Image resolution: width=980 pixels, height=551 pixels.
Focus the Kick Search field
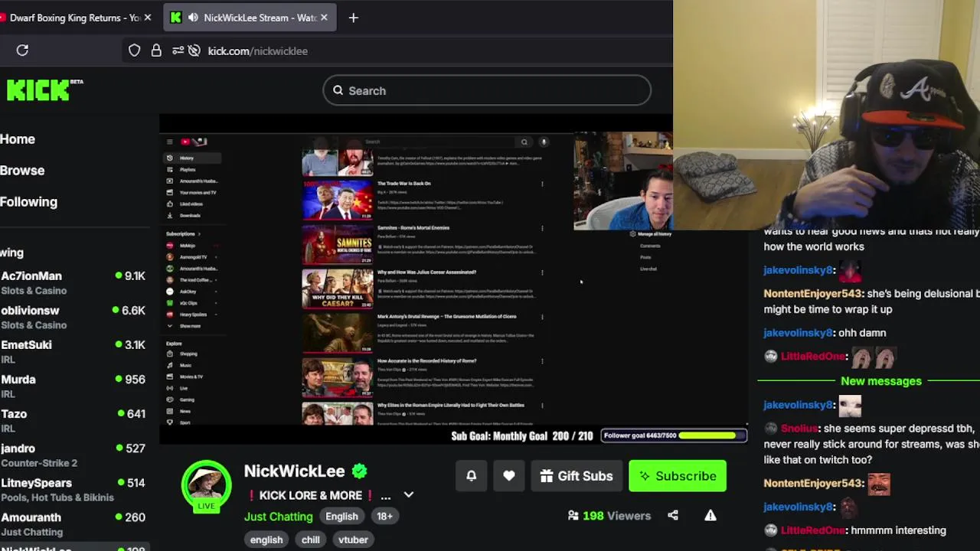click(x=487, y=90)
